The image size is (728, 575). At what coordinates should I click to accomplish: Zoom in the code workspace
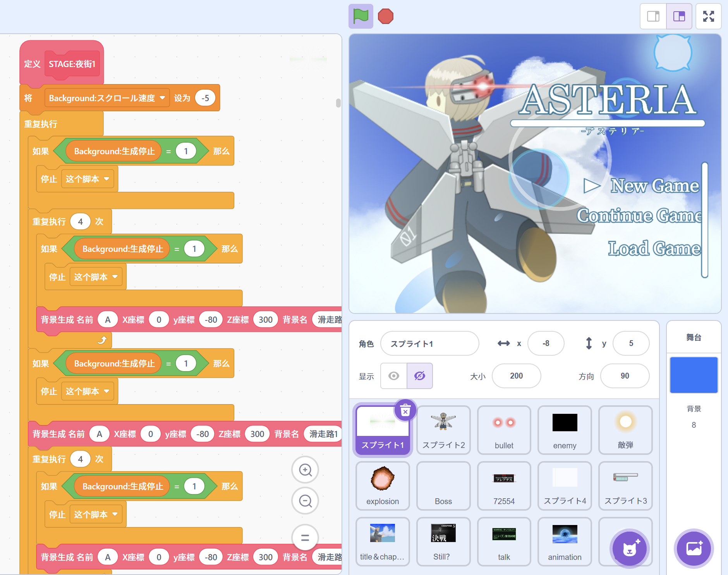tap(305, 470)
